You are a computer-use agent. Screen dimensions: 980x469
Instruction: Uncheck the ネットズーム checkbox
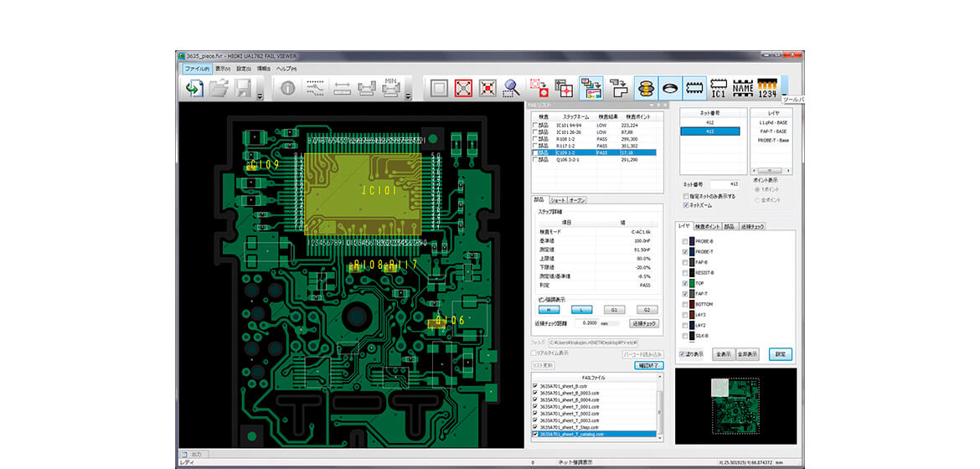pos(686,204)
